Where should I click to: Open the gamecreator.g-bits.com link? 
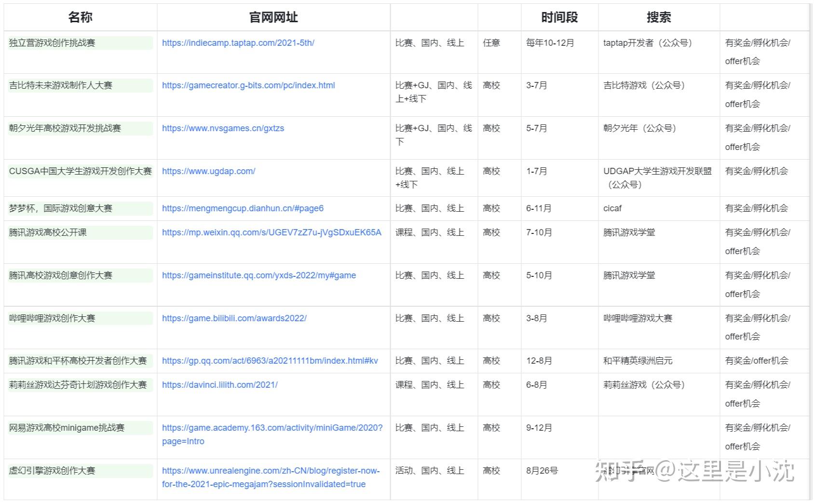point(248,85)
